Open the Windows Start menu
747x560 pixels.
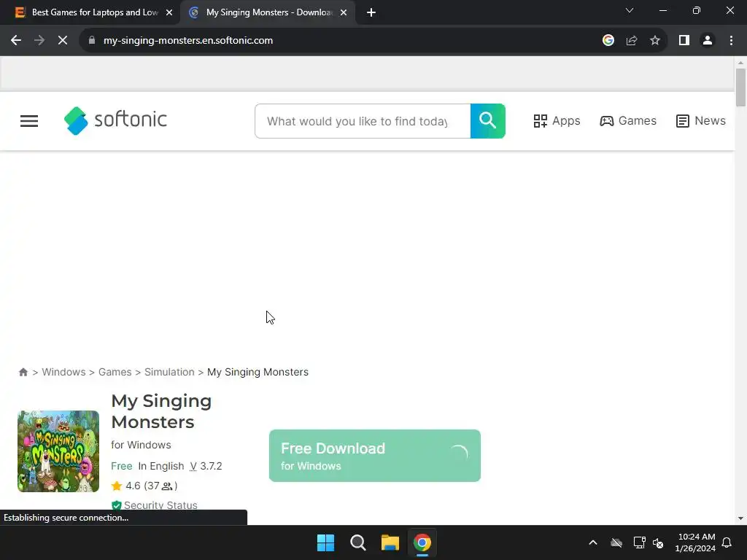point(326,542)
